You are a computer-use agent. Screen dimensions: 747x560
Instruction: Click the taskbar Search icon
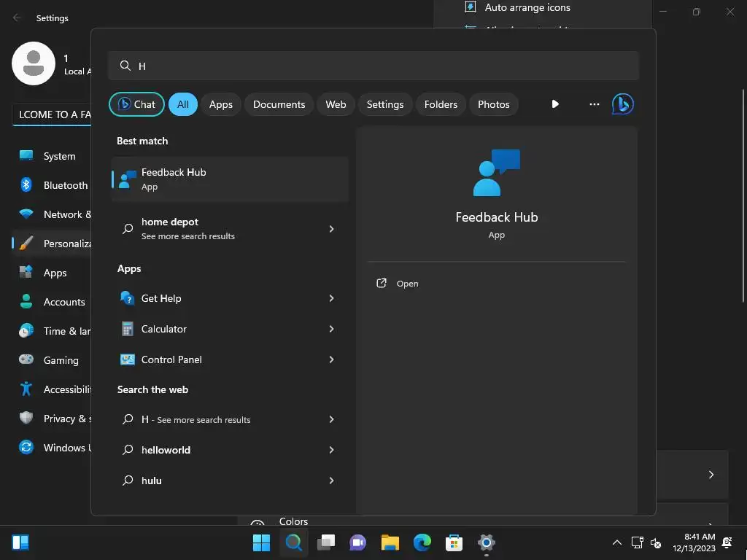click(293, 542)
